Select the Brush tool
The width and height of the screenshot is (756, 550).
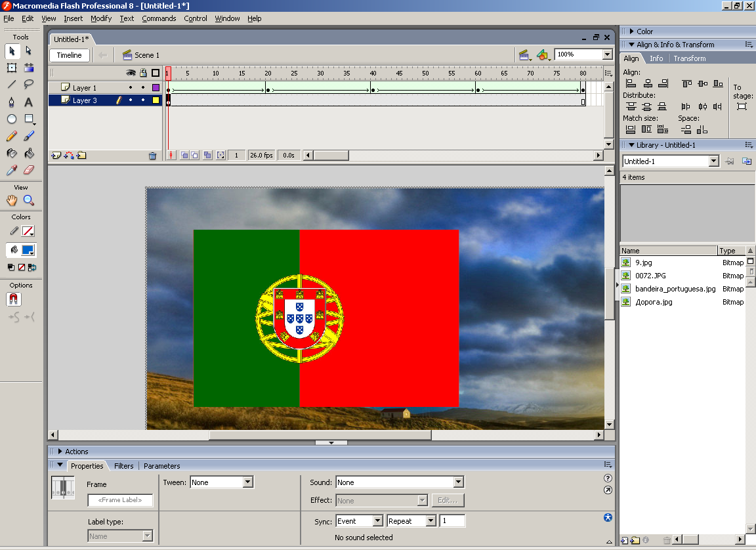click(28, 136)
